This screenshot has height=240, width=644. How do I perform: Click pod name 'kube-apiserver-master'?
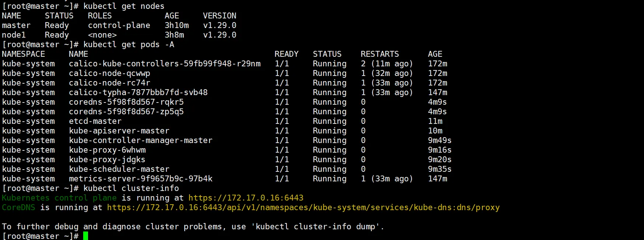[x=119, y=131]
